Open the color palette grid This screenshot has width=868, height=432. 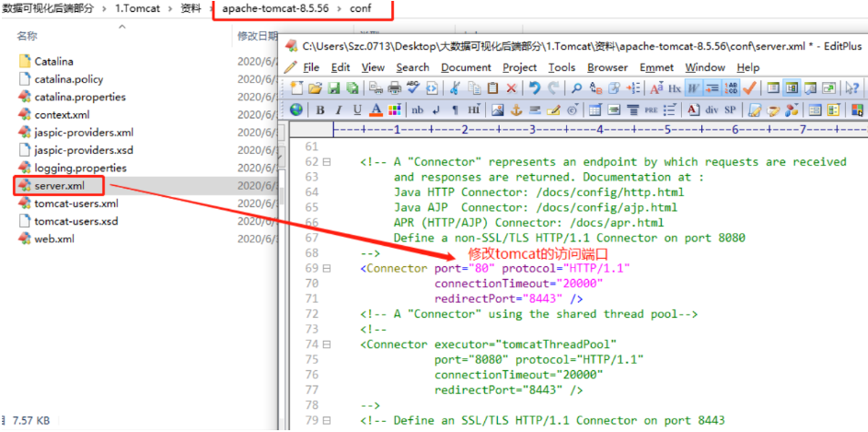pyautogui.click(x=394, y=109)
